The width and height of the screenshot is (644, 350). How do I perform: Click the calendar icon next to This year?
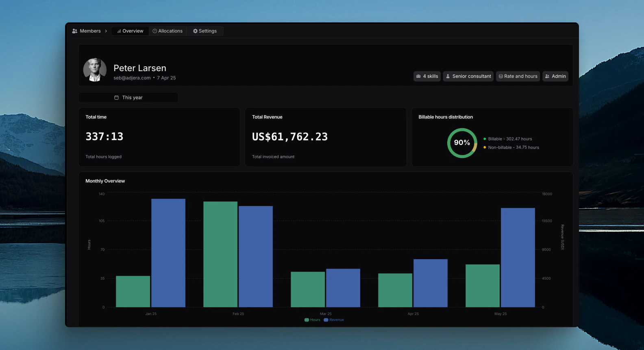116,98
